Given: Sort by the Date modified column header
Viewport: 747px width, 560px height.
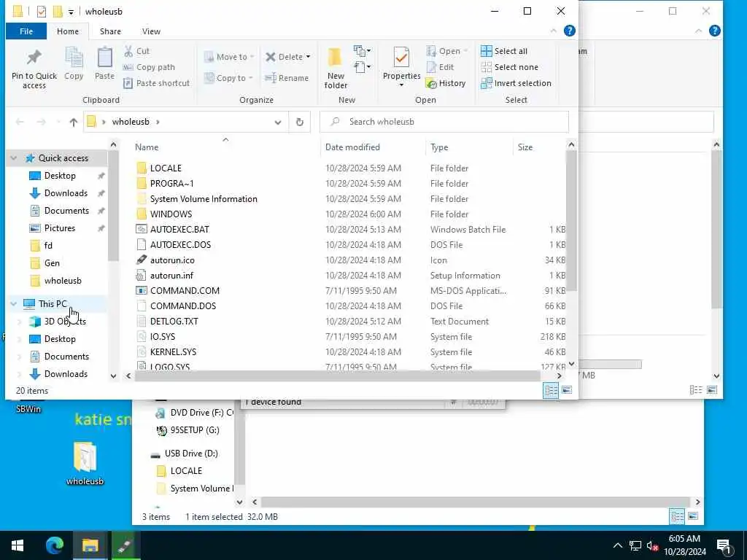Looking at the screenshot, I should pos(352,147).
